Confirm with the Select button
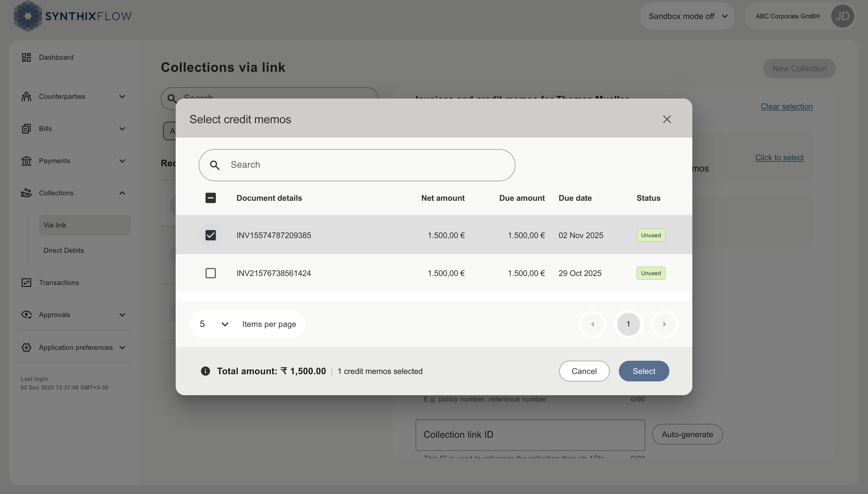The image size is (868, 494). [x=644, y=371]
